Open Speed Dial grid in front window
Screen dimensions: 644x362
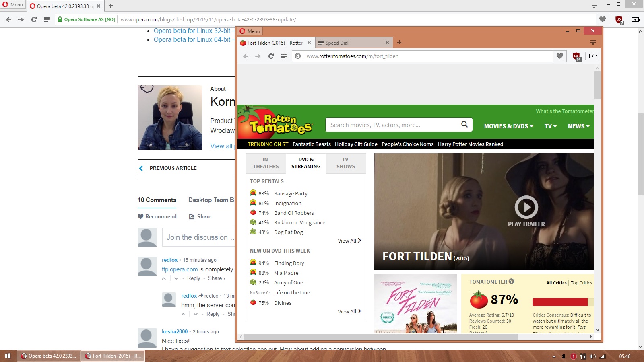[x=284, y=56]
